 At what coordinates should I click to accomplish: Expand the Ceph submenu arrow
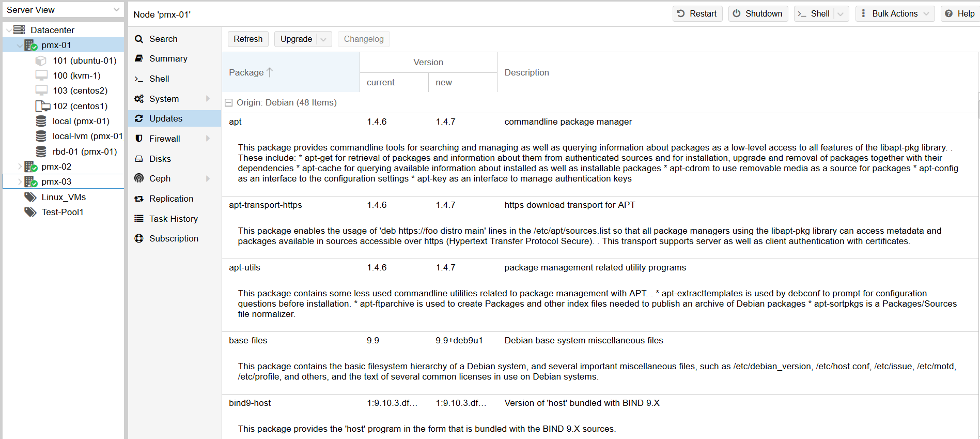tap(208, 178)
